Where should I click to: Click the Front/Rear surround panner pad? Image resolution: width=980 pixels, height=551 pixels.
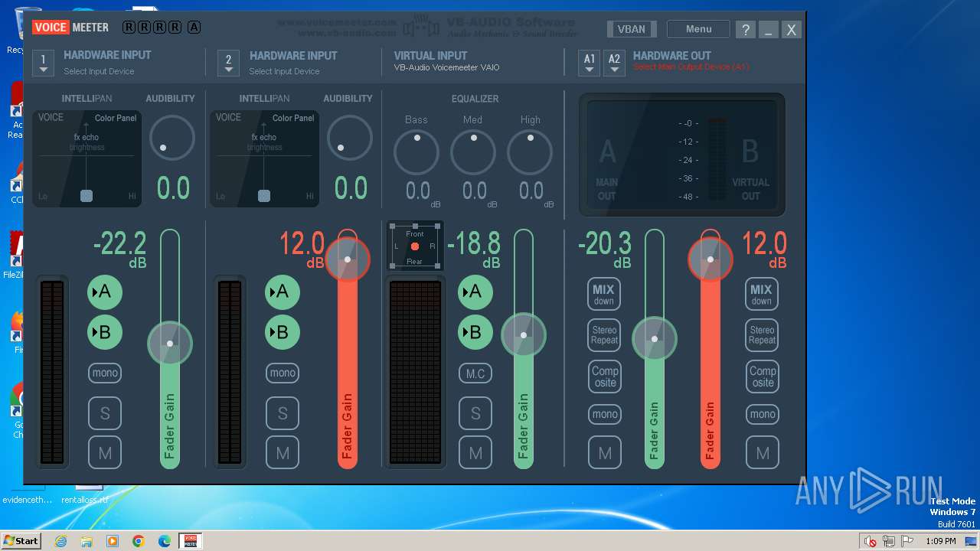point(414,246)
